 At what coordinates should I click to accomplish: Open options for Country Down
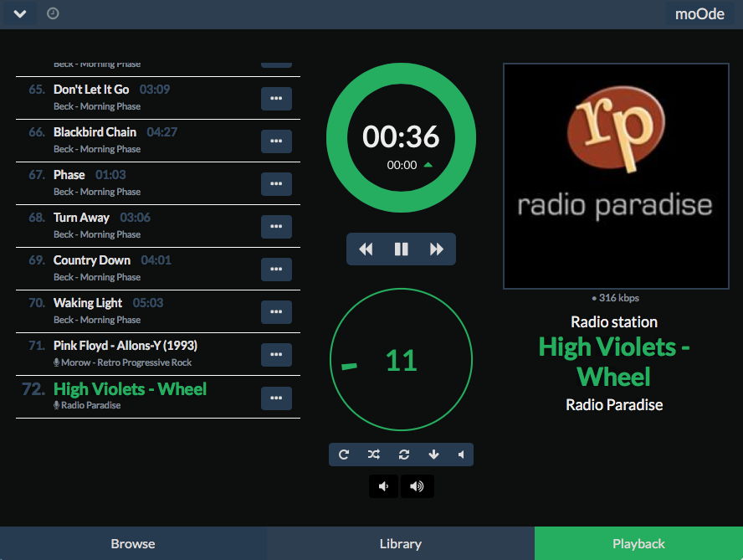(276, 270)
